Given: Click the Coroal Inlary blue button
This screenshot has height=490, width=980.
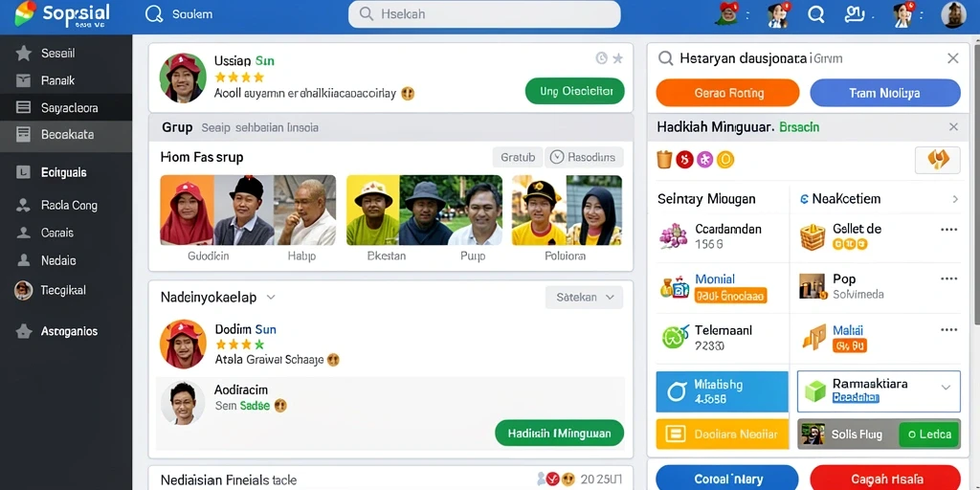Looking at the screenshot, I should (727, 479).
